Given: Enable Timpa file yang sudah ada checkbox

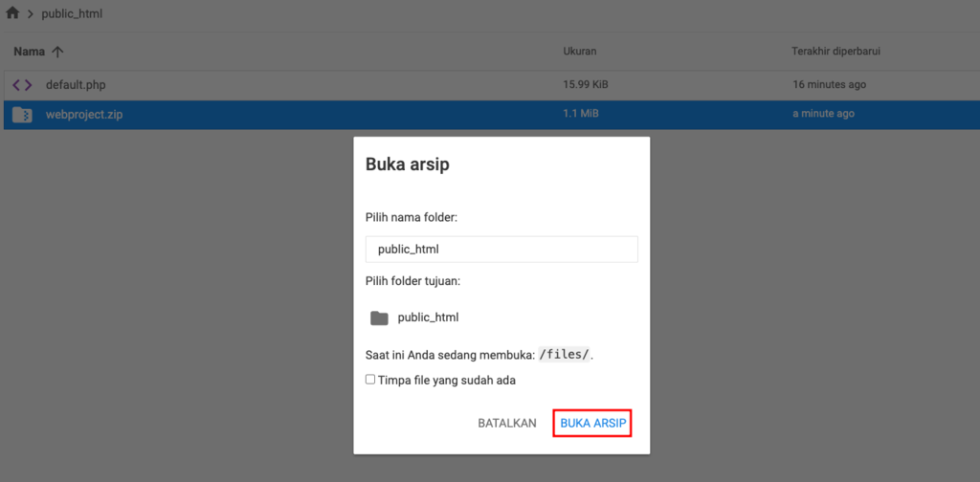Looking at the screenshot, I should tap(370, 380).
